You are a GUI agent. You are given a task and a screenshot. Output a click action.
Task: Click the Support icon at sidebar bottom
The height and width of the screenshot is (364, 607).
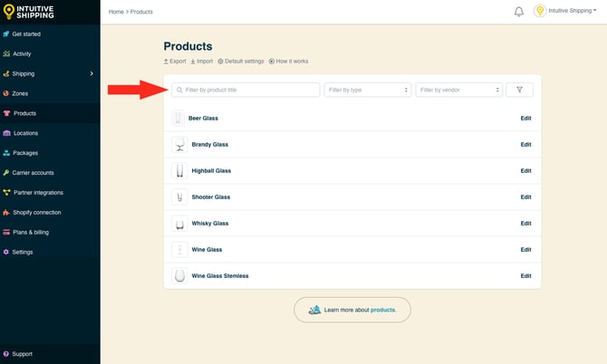pyautogui.click(x=6, y=354)
